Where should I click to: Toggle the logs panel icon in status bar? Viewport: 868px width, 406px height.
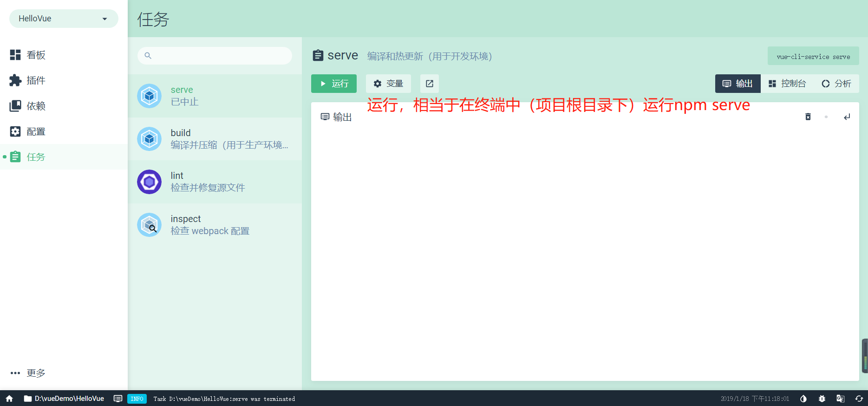click(118, 399)
